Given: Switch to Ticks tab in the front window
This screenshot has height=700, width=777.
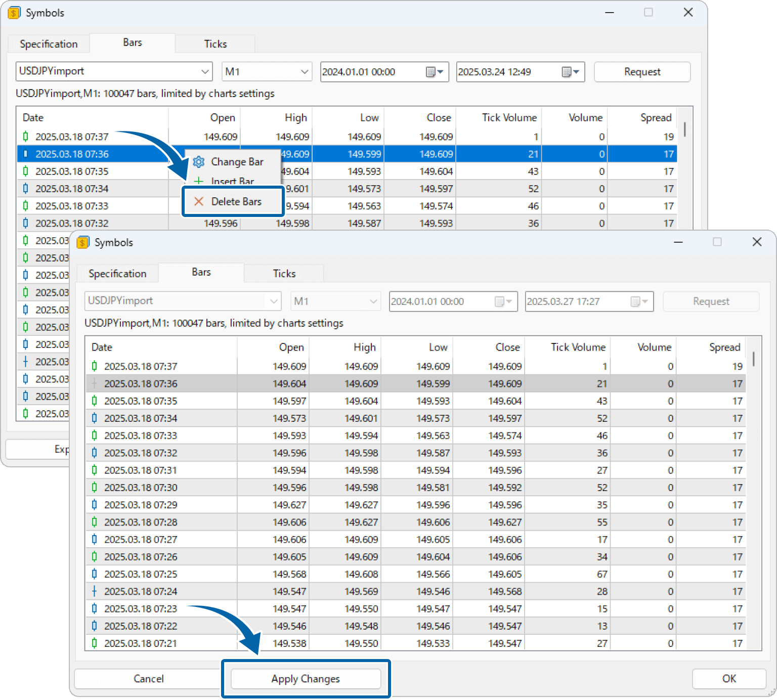Looking at the screenshot, I should point(284,274).
